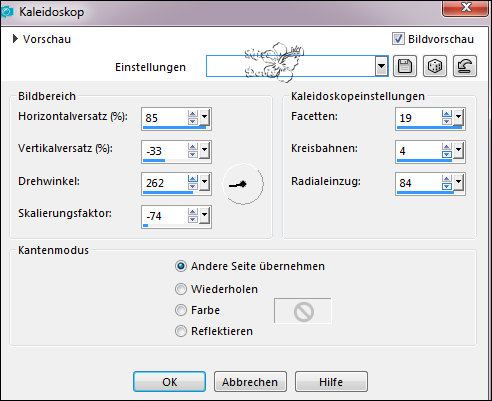Open Hilfe for the dialog
Viewport: 492px width, 401px height.
tap(331, 382)
